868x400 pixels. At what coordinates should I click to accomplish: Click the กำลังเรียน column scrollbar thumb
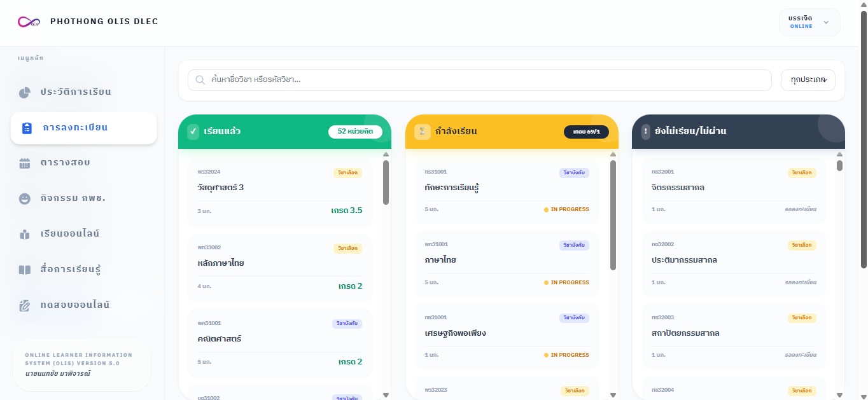pyautogui.click(x=613, y=215)
